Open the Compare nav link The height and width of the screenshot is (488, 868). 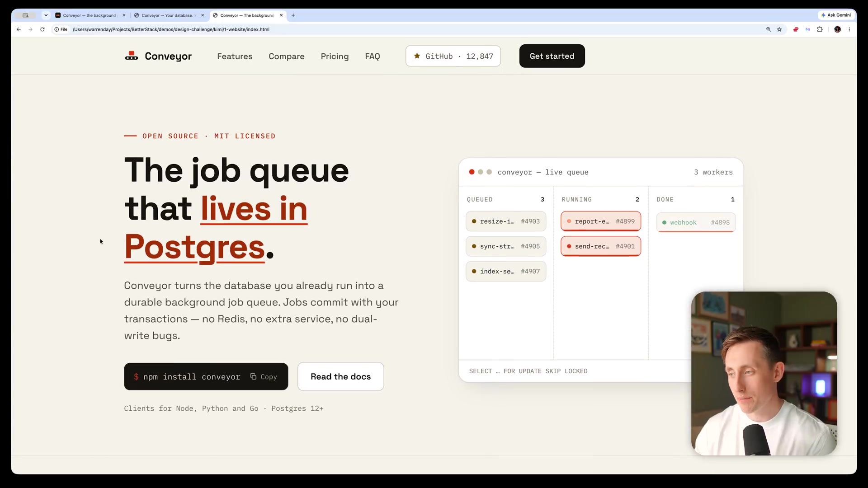point(287,56)
